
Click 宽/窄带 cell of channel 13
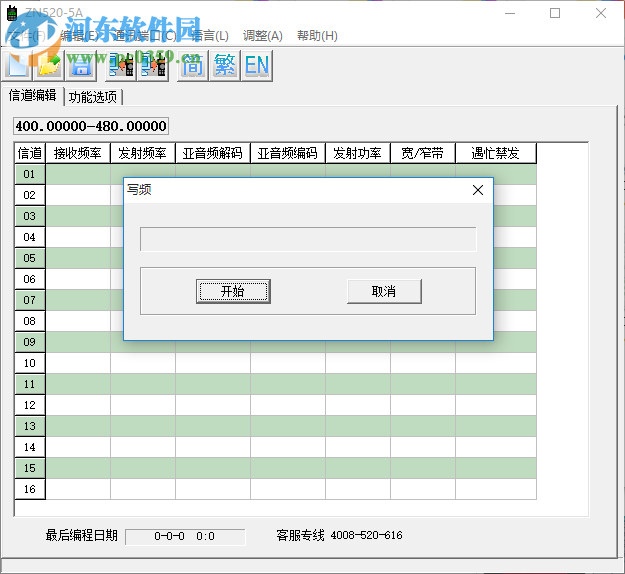click(423, 426)
